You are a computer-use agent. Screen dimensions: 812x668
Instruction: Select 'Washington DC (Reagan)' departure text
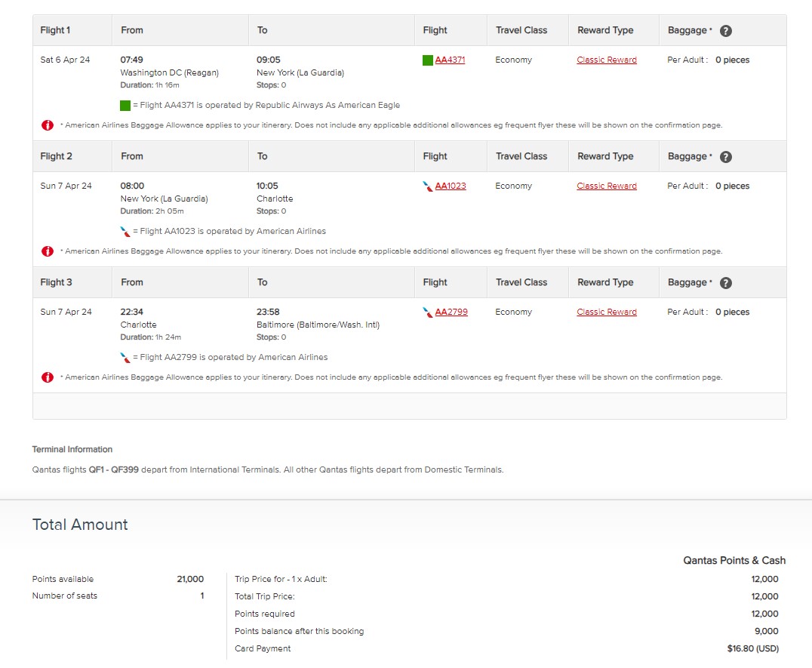169,72
